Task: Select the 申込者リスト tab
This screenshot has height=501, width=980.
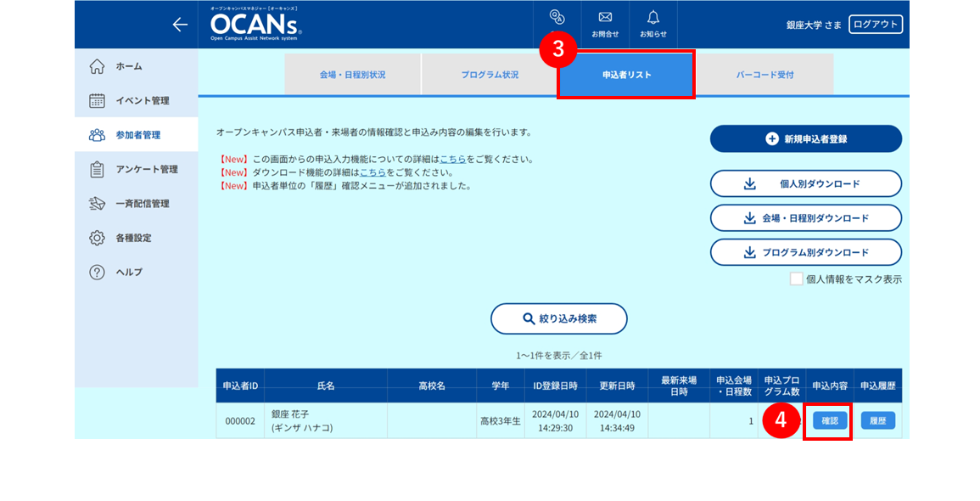Action: 626,75
